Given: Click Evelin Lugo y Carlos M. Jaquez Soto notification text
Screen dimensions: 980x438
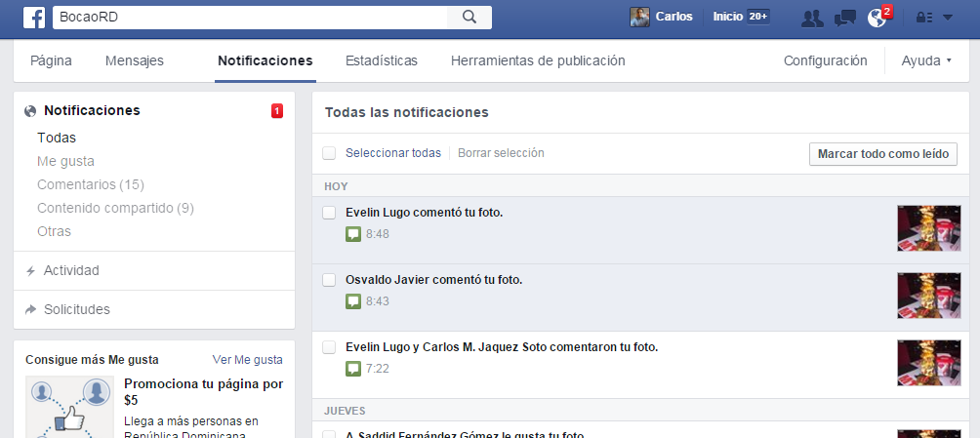Looking at the screenshot, I should tap(502, 347).
